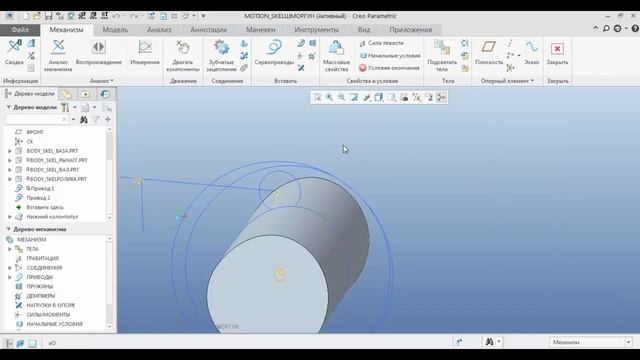The width and height of the screenshot is (640, 360).
Task: Click Open folder icon in quick access toolbar
Action: point(37,16)
